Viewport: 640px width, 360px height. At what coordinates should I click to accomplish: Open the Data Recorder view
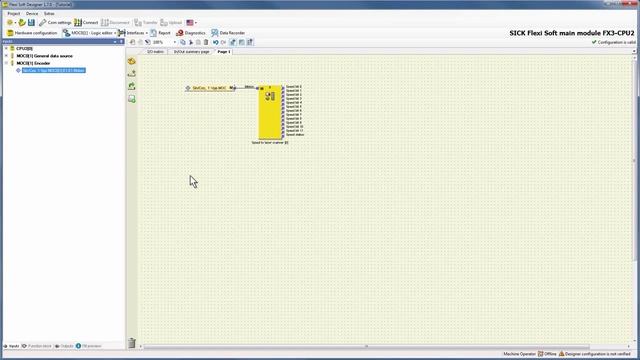coord(228,33)
